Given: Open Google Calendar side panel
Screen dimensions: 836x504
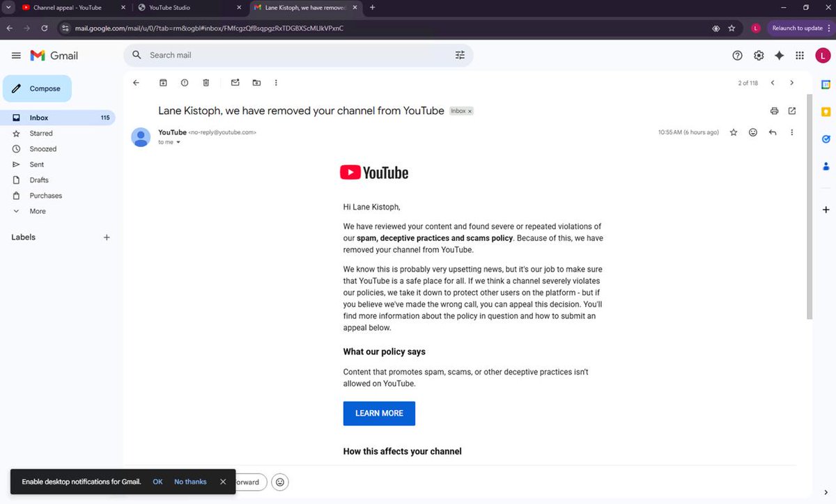Looking at the screenshot, I should pyautogui.click(x=826, y=84).
